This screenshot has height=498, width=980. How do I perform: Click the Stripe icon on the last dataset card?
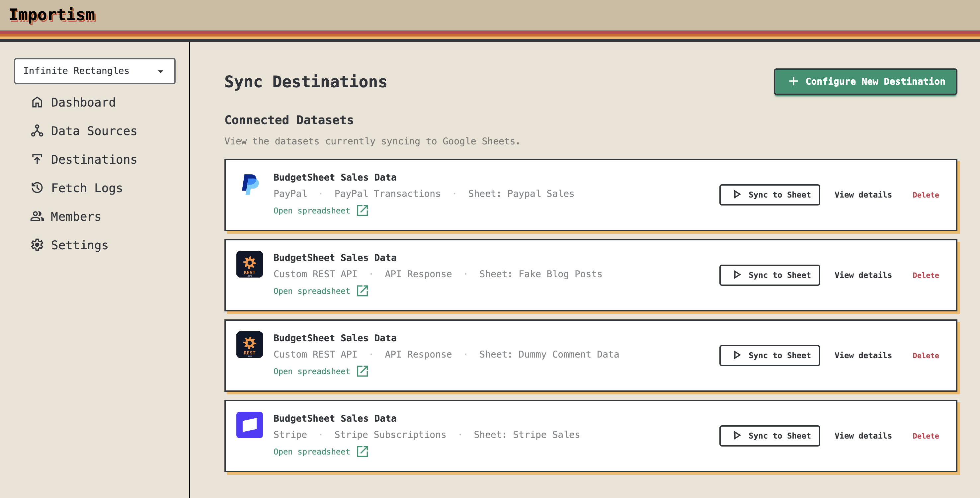[x=250, y=425]
